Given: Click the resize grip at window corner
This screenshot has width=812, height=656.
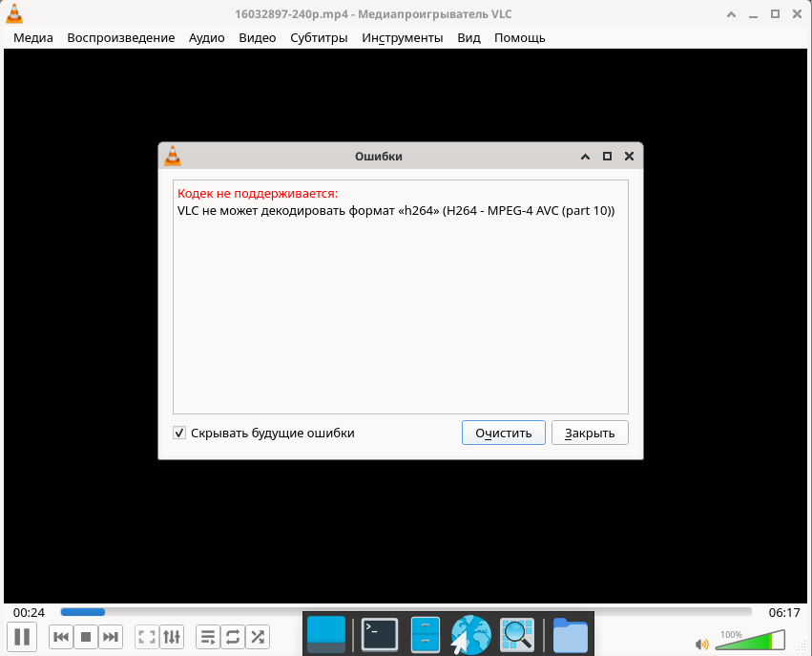Looking at the screenshot, I should [803, 646].
